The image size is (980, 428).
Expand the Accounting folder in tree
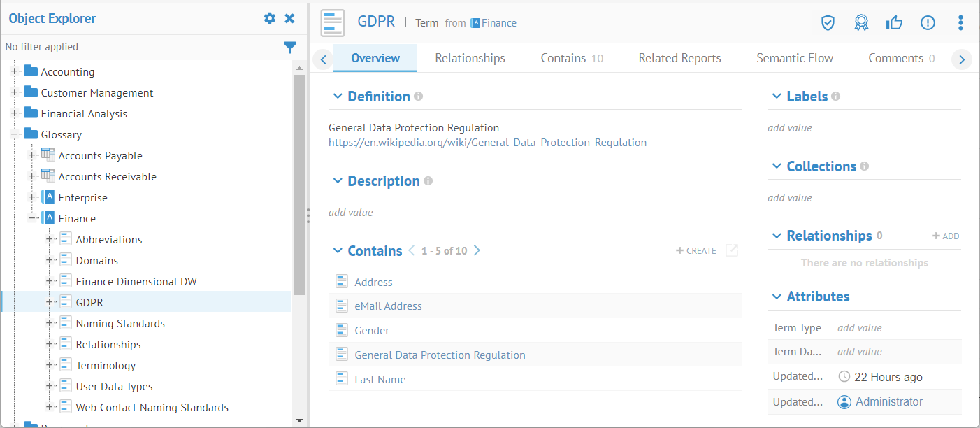click(x=15, y=71)
